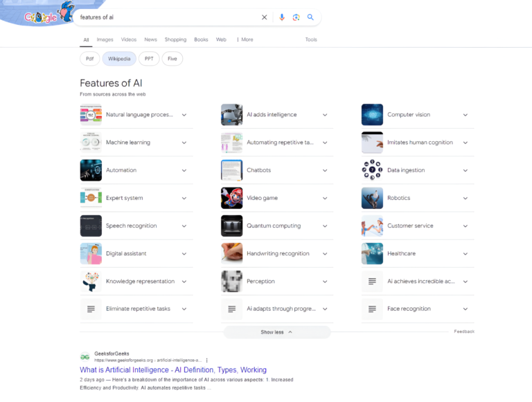Expand the Perception chevron
532x402 pixels.
click(x=325, y=282)
